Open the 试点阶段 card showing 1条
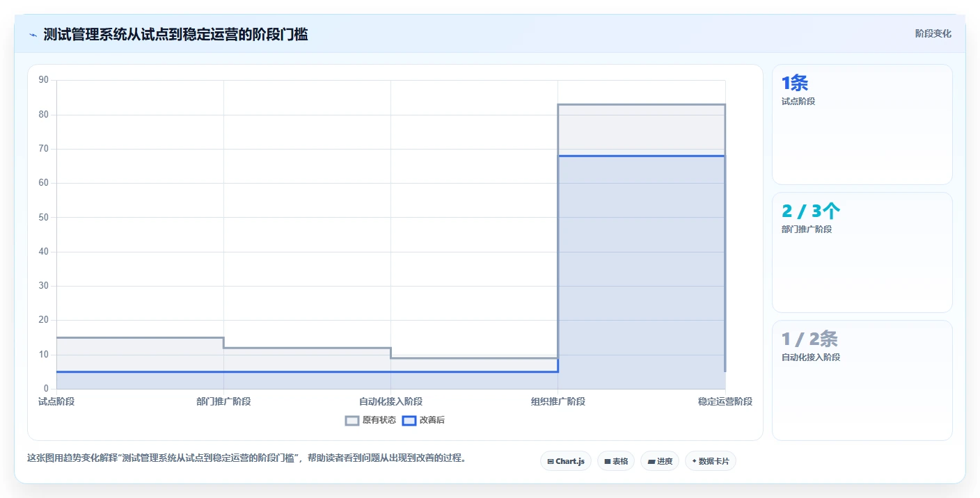Image resolution: width=980 pixels, height=498 pixels. (862, 124)
